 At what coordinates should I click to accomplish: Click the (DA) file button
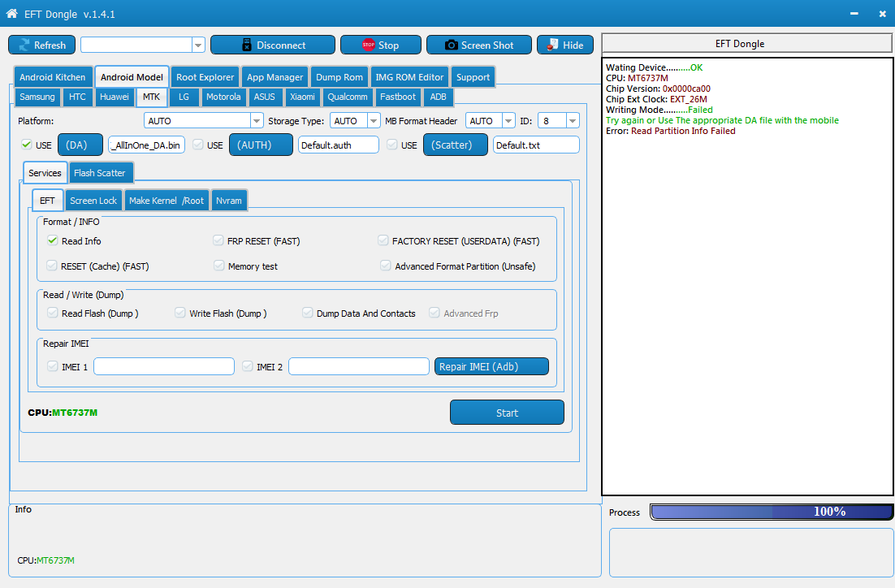tap(80, 145)
